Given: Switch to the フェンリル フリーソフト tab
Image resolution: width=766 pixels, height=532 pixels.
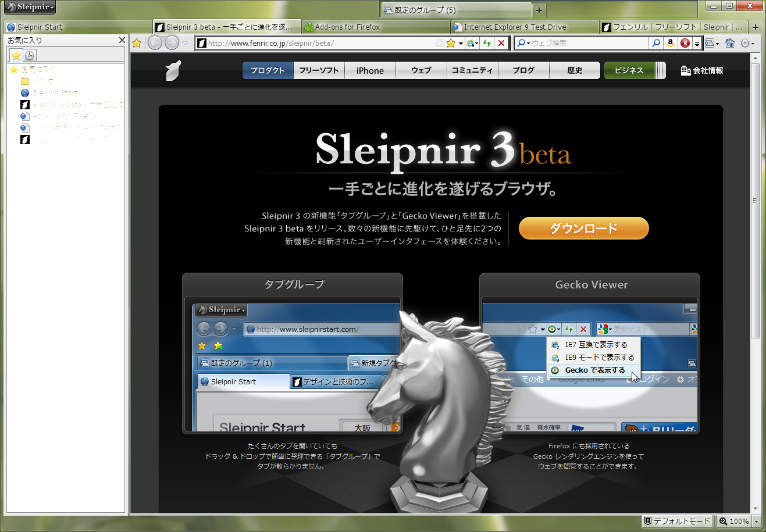Looking at the screenshot, I should click(x=674, y=27).
